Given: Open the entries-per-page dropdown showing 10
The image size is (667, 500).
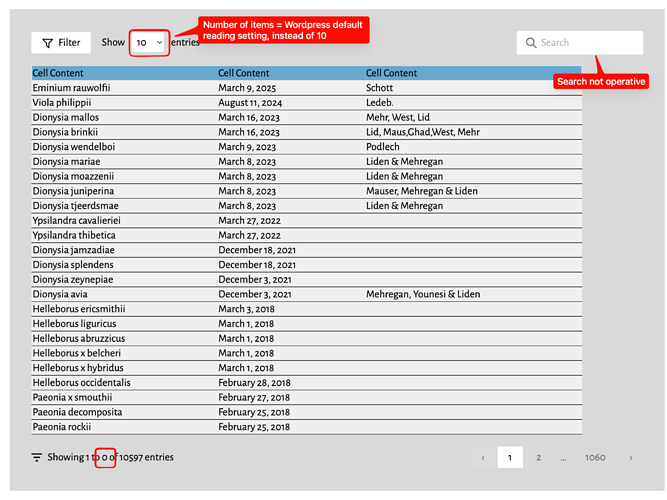Looking at the screenshot, I should pyautogui.click(x=148, y=43).
